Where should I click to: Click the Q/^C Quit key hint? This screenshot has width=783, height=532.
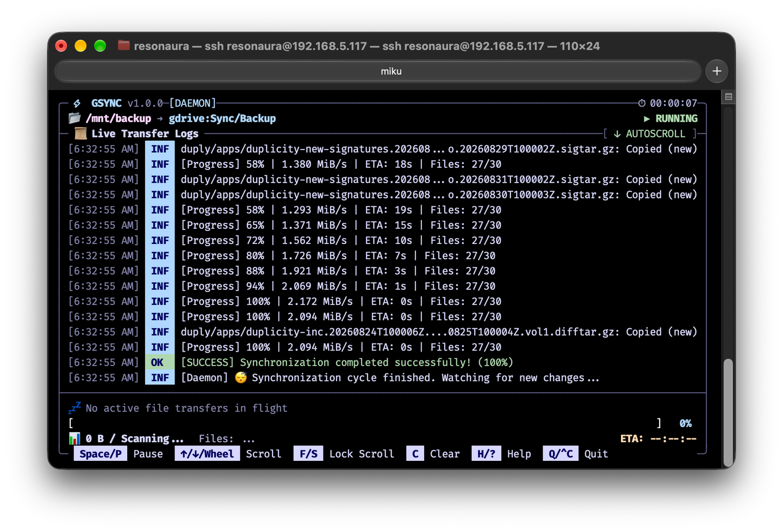tap(575, 454)
